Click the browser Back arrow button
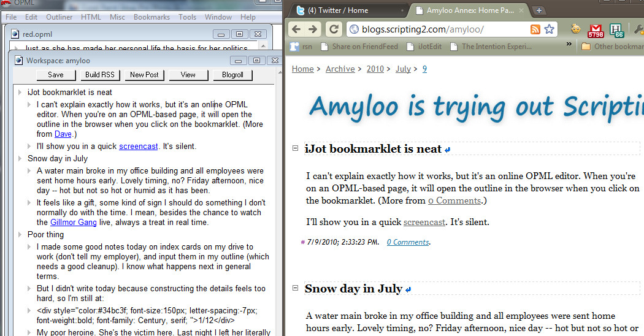The image size is (644, 336). pyautogui.click(x=296, y=29)
